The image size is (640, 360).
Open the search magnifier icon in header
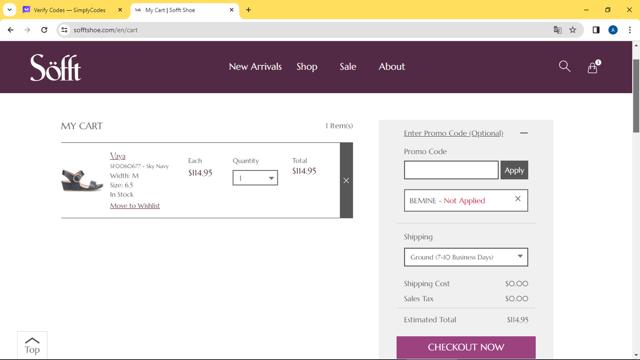point(564,66)
